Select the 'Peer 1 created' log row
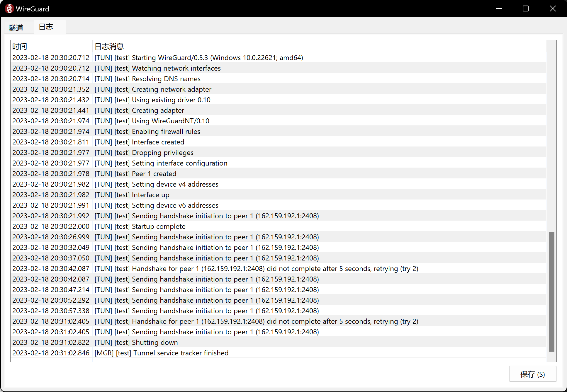The image size is (567, 392). (135, 173)
